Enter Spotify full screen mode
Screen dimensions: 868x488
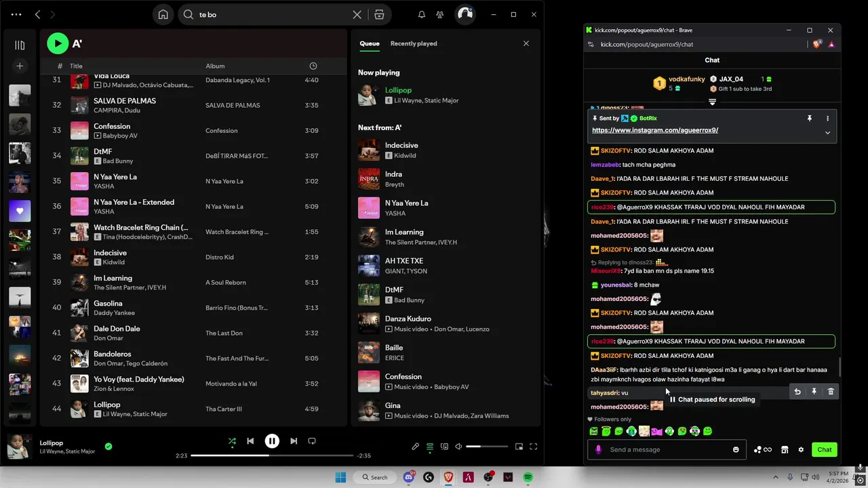[534, 447]
